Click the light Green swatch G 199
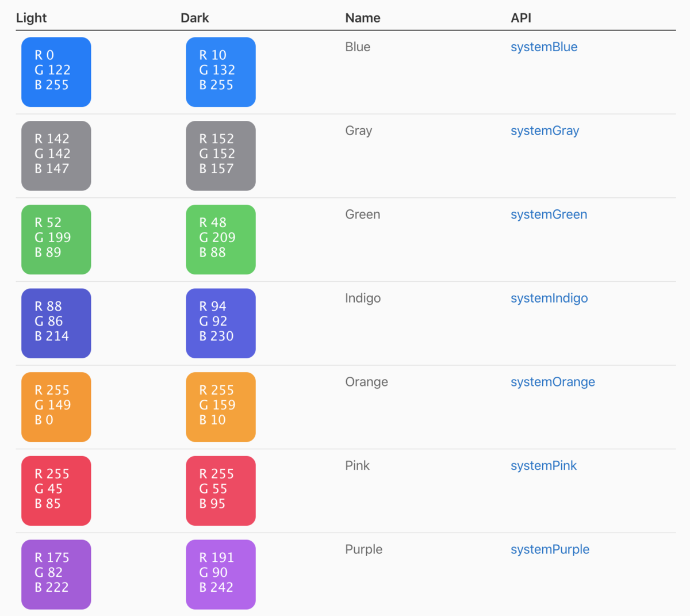 pyautogui.click(x=56, y=239)
